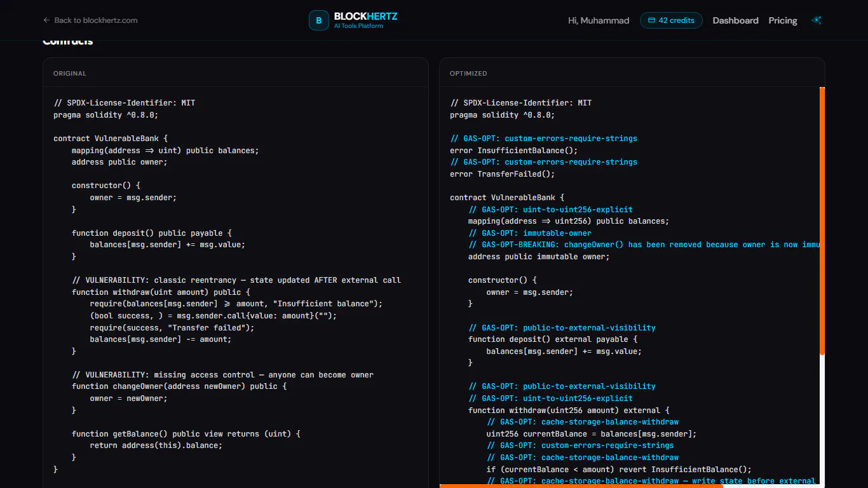This screenshot has width=868, height=488.
Task: Click the BlockHertz 'B' logo icon
Action: [319, 20]
